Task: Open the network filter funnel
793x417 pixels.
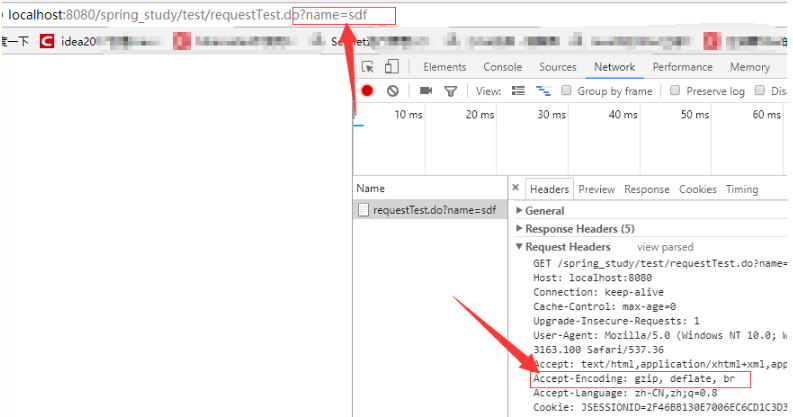Action: (x=451, y=91)
